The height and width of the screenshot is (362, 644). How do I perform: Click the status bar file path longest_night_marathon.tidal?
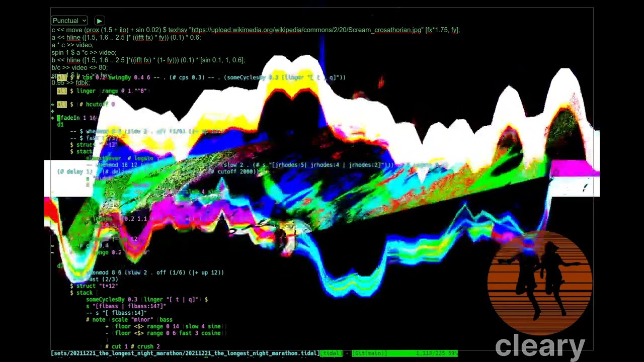(x=185, y=353)
